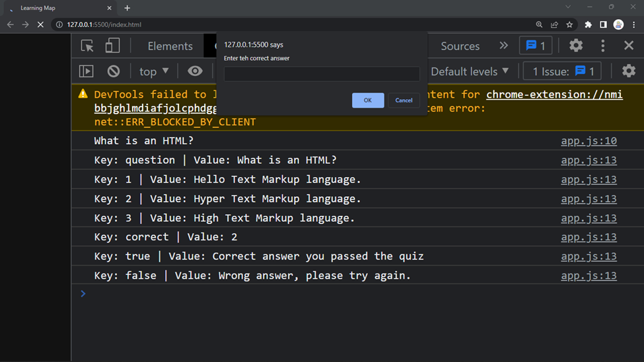
Task: Toggle the device toolbar icon
Action: 112,46
